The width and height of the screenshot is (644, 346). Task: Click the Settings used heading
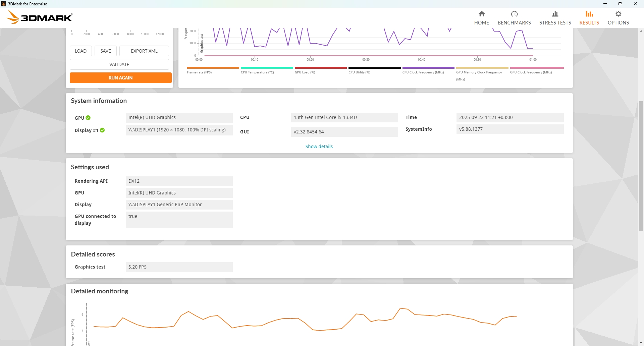point(90,167)
